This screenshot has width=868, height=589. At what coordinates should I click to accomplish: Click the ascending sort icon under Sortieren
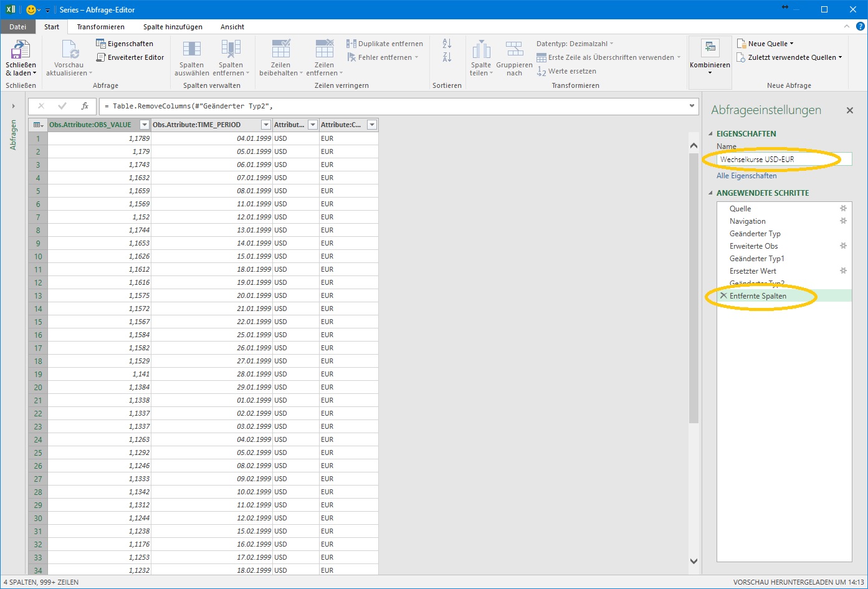pyautogui.click(x=446, y=45)
